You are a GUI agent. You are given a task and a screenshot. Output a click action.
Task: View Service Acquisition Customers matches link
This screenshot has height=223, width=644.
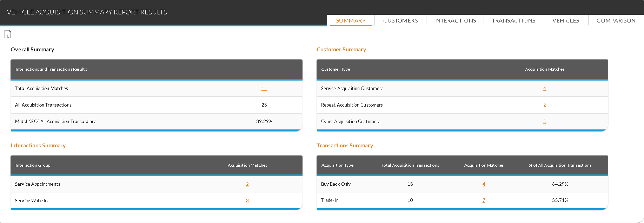(544, 89)
